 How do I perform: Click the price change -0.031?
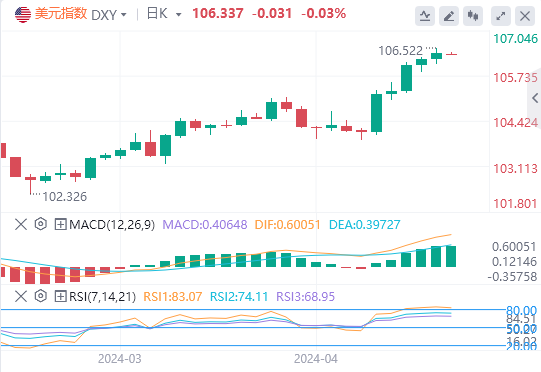(272, 14)
